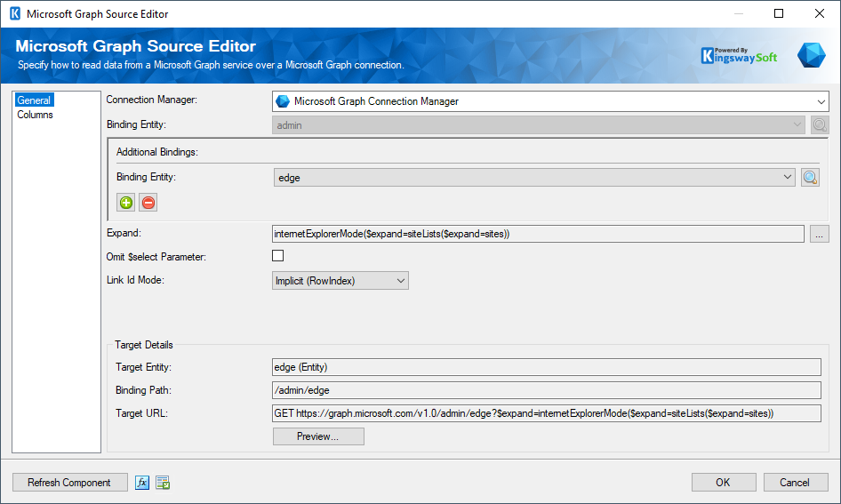Enable Omit $select Parameter checkbox
The height and width of the screenshot is (504, 841).
coord(278,256)
